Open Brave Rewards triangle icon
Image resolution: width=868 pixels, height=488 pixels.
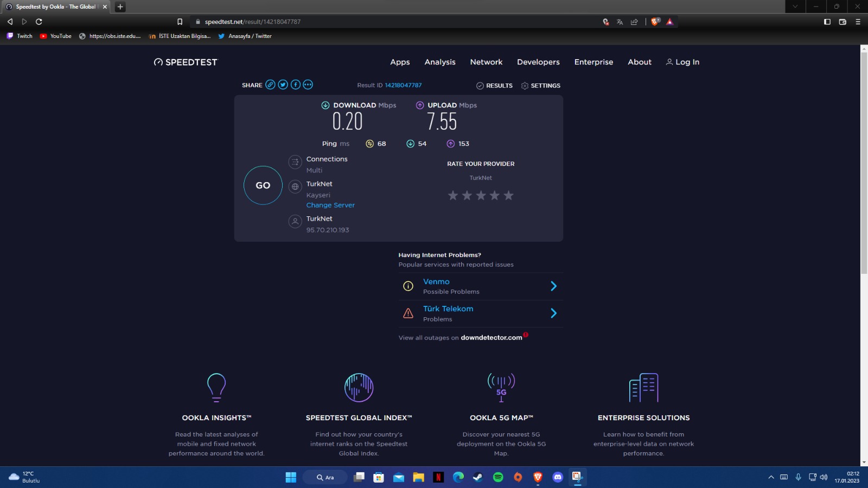670,22
